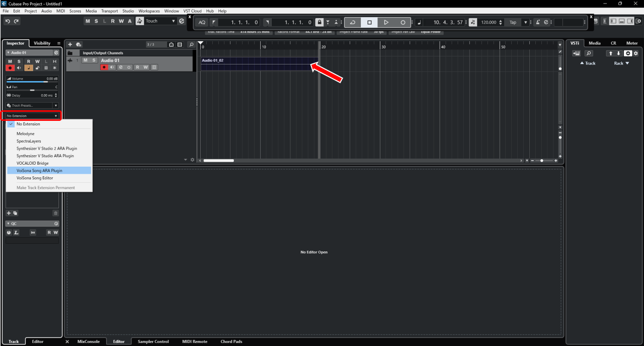Open Edit Channel Settings beside Audio 01 in Inspector

click(56, 52)
